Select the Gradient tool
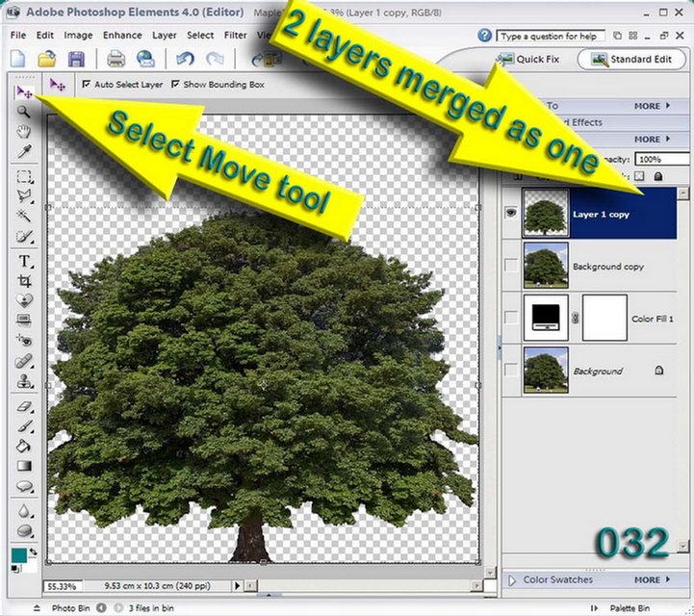The image size is (694, 616). (24, 466)
